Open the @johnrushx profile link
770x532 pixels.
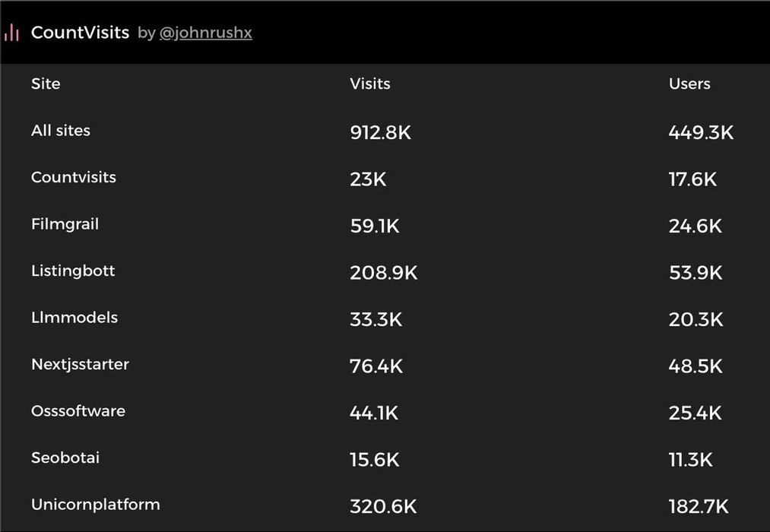tap(205, 33)
